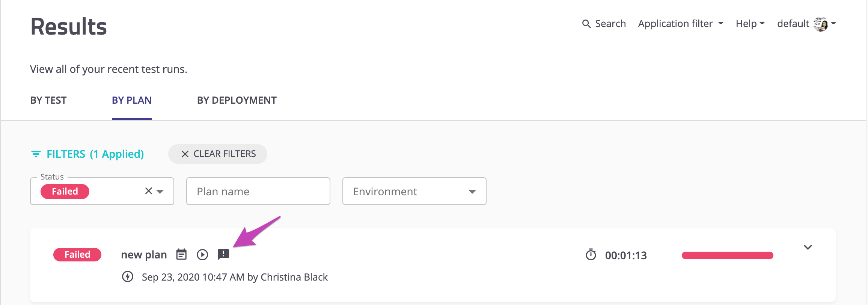Click the filter lines icon
This screenshot has height=305, width=868.
click(36, 154)
